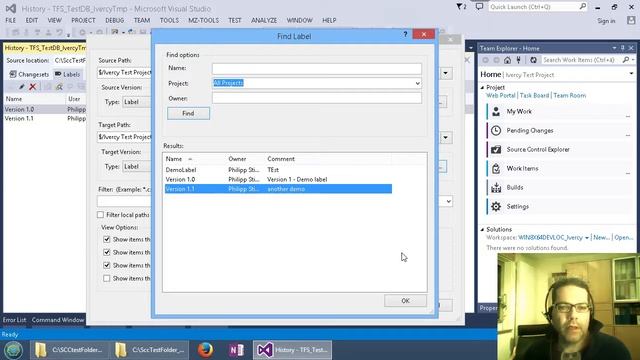Toggle Filter local paths checkbox
Viewport: 640px width, 360px height.
click(x=100, y=215)
